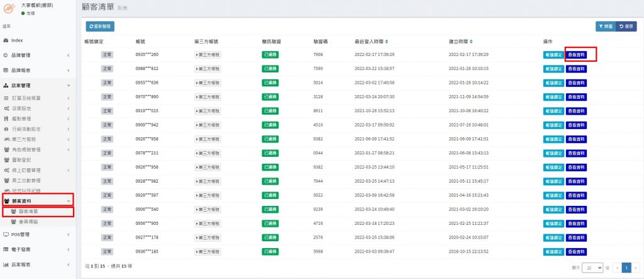The image size is (644, 279).
Task: Click the 復原 reset button
Action: tap(626, 26)
